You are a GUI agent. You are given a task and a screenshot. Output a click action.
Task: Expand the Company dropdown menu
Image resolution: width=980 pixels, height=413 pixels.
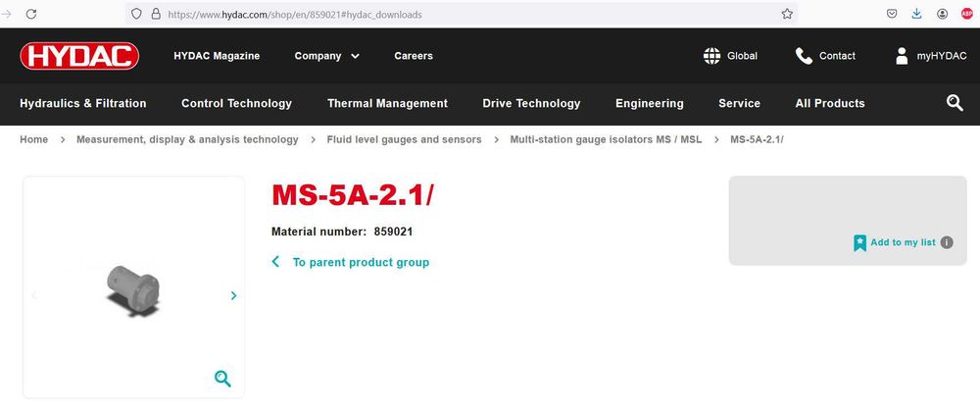tap(327, 56)
